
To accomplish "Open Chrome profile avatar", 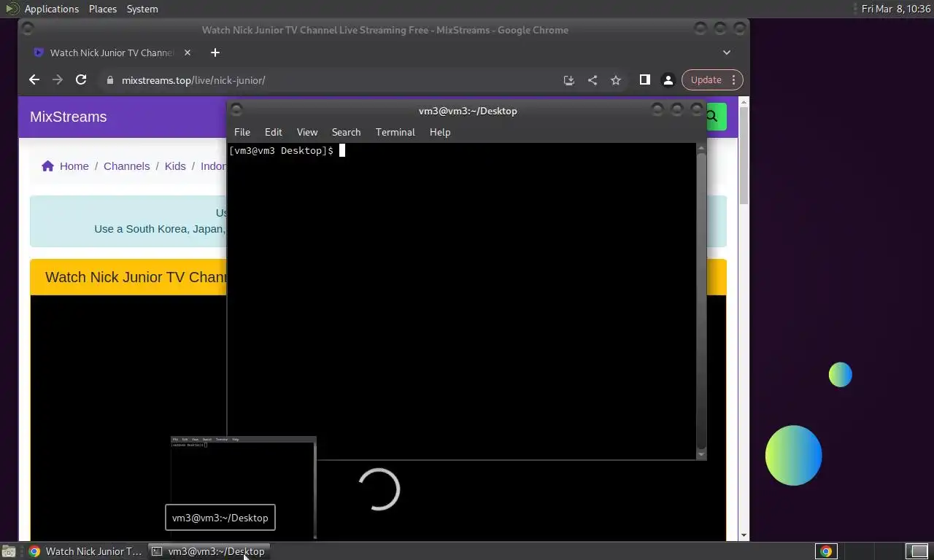I will point(668,80).
